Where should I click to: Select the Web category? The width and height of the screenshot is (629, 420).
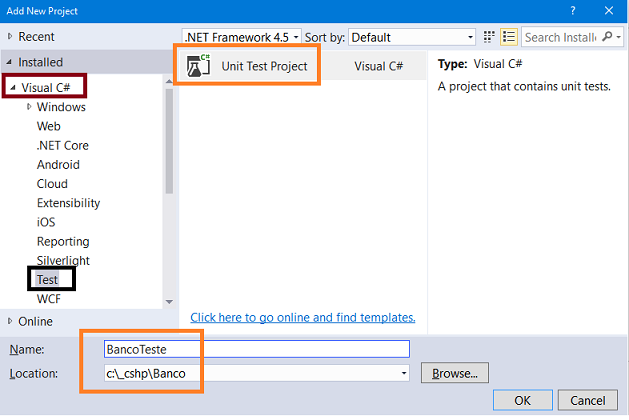click(x=49, y=126)
